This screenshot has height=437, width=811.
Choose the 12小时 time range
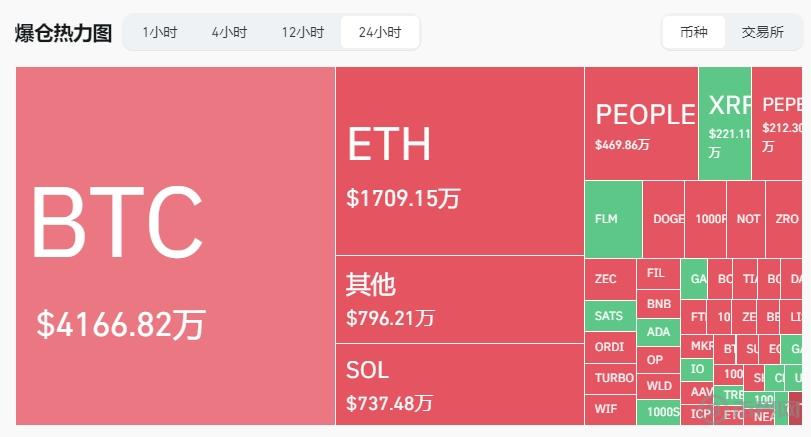[x=302, y=32]
